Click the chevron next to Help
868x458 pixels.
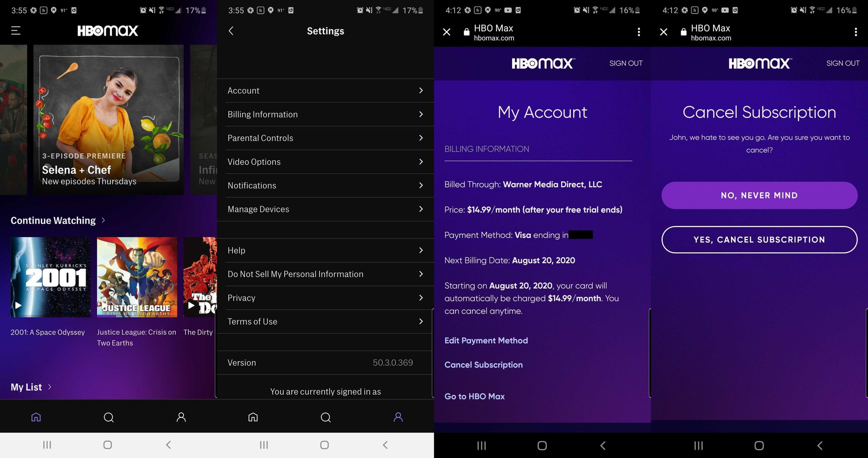click(x=421, y=250)
